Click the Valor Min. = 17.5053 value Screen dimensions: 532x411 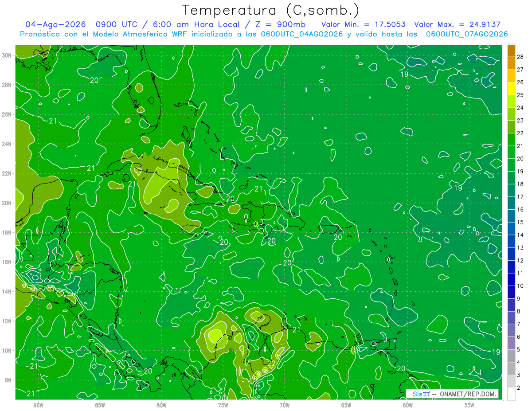[x=364, y=24]
